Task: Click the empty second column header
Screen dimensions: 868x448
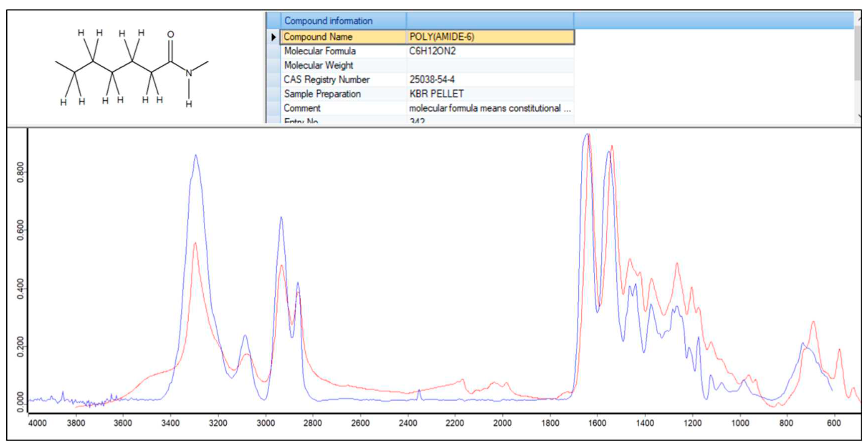Action: coord(490,21)
